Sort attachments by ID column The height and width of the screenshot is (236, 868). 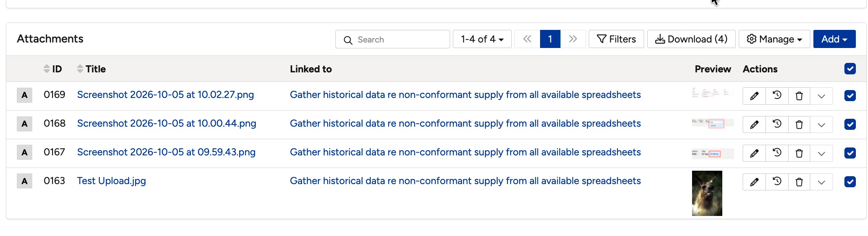click(53, 69)
